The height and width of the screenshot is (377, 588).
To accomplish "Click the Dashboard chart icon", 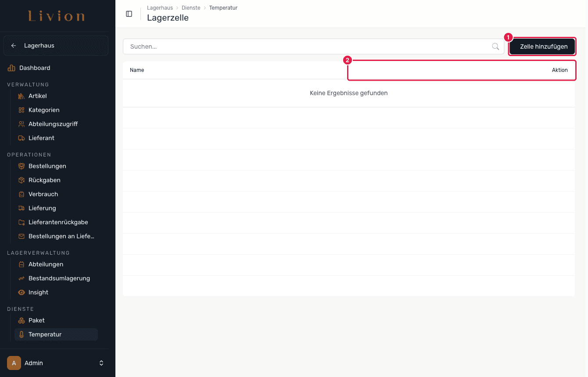I will click(x=11, y=68).
